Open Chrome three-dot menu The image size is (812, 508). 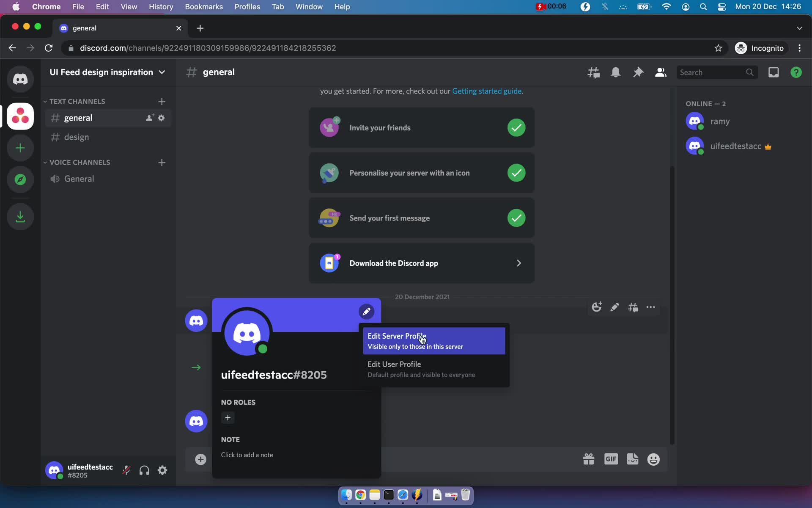click(x=799, y=48)
